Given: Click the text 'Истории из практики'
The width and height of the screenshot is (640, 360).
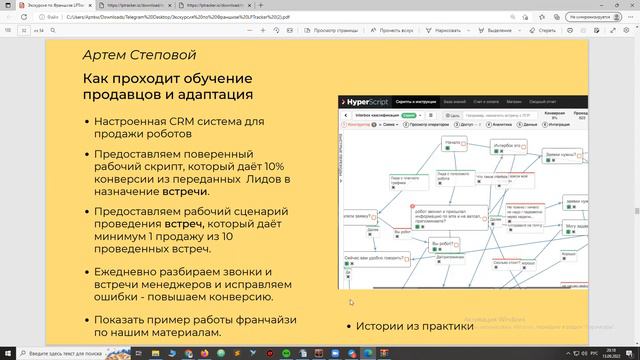Looking at the screenshot, I should pos(415,326).
